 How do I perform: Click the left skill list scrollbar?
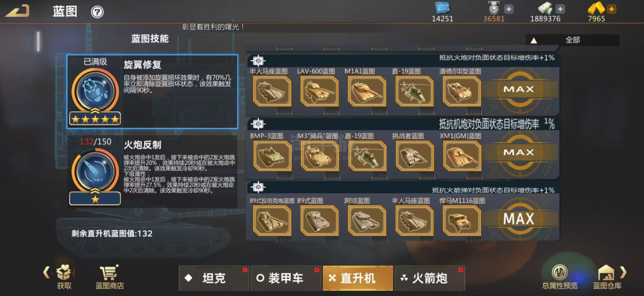coord(38,41)
